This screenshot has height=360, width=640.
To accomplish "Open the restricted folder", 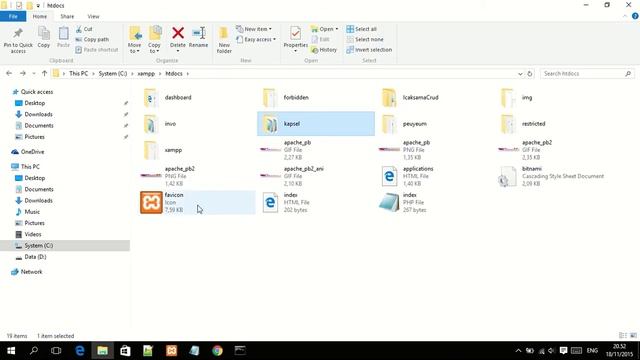I will (555, 124).
